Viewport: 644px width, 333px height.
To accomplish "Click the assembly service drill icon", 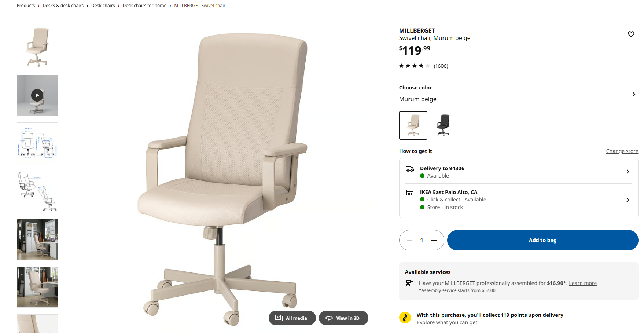I will [409, 283].
